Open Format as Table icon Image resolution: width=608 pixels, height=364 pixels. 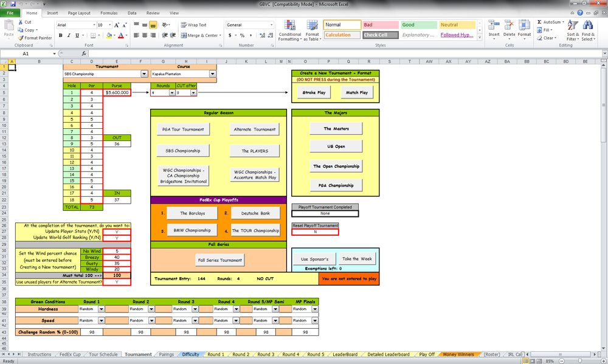(312, 26)
